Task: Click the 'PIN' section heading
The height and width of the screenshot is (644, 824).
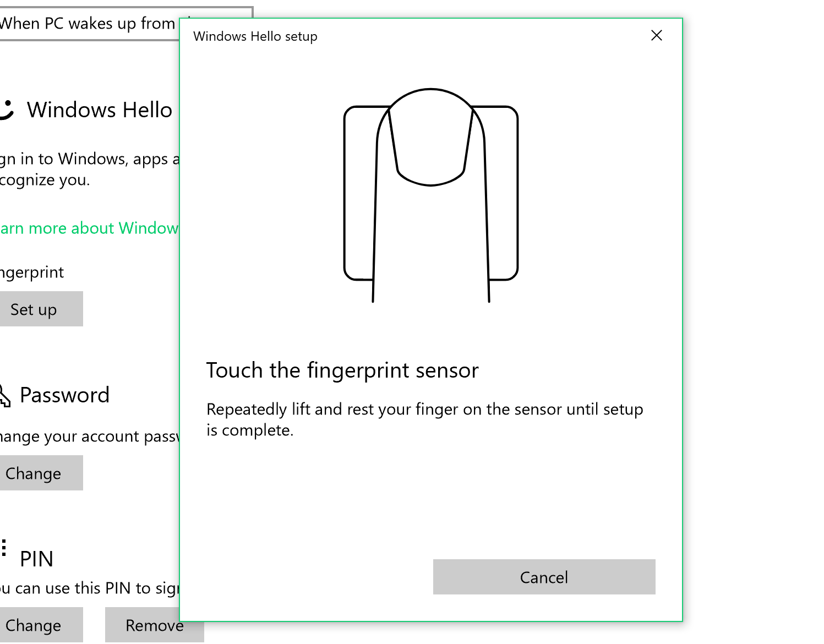Action: click(37, 559)
